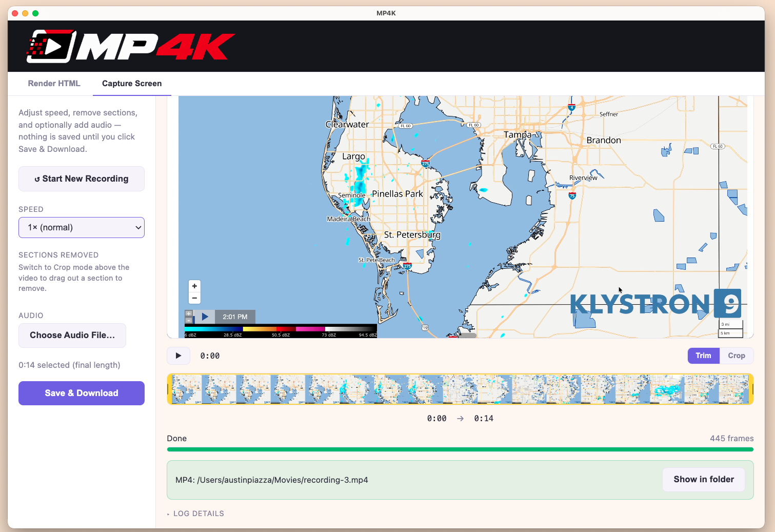Open the Render HTML tab
This screenshot has height=532, width=775.
click(x=54, y=84)
